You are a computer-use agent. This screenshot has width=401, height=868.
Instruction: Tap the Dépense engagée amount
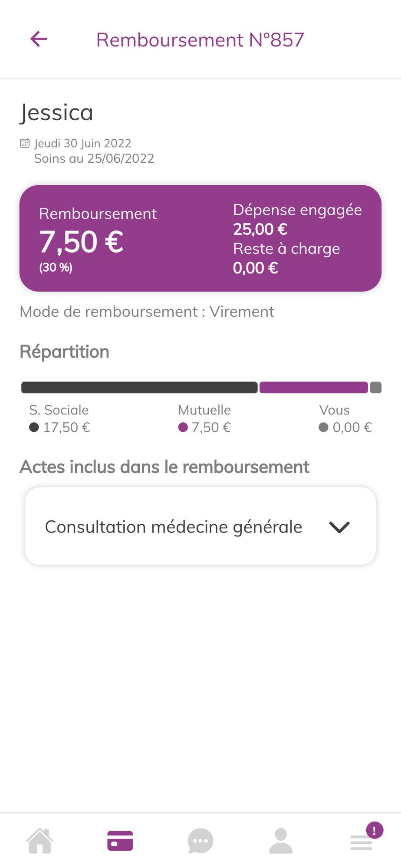[x=260, y=229]
